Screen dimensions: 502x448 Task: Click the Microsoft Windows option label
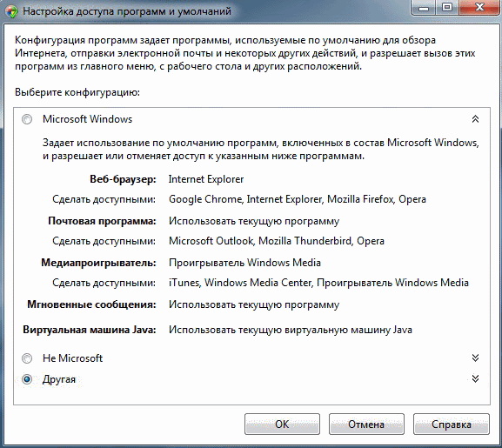point(87,119)
